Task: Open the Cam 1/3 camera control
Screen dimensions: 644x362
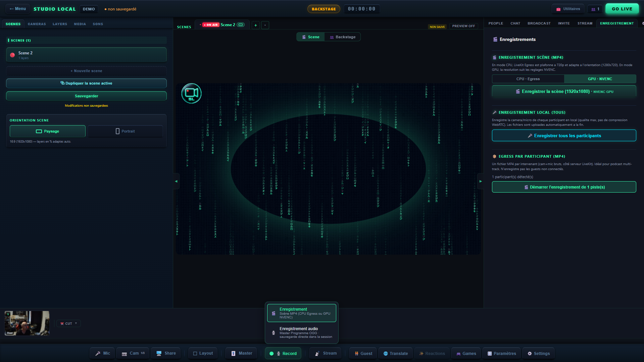Action: point(133,353)
